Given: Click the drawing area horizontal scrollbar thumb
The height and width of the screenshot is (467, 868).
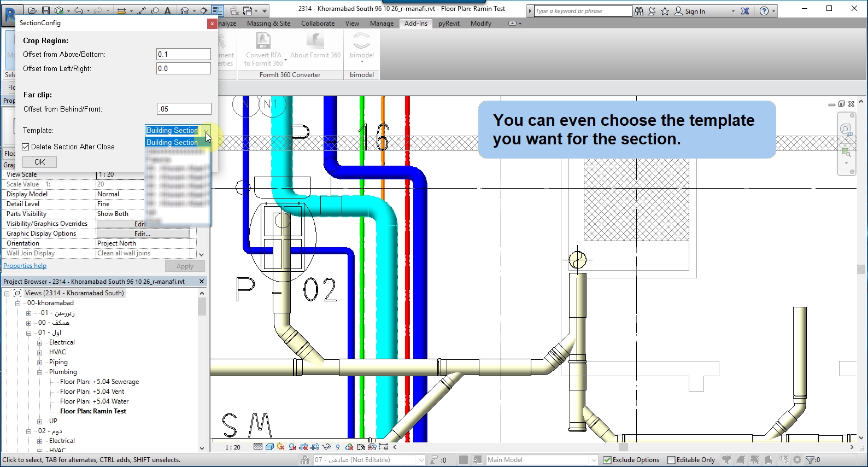Looking at the screenshot, I should click(x=622, y=447).
